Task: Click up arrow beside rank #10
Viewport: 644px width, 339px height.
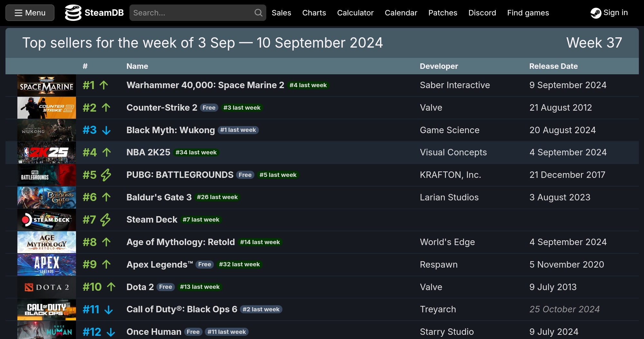Action: [111, 287]
